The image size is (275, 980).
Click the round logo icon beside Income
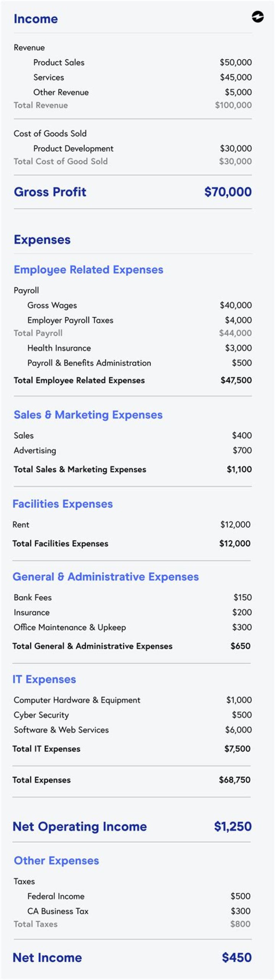258,17
